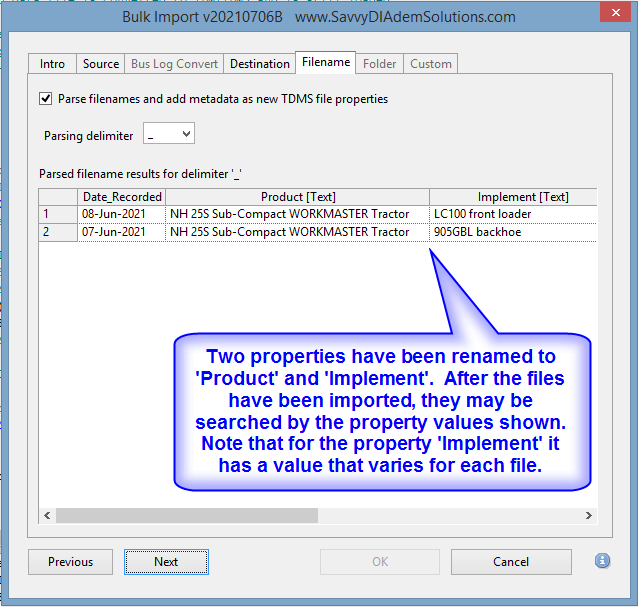638x607 pixels.
Task: Click the Product [Text] column header
Action: [297, 197]
